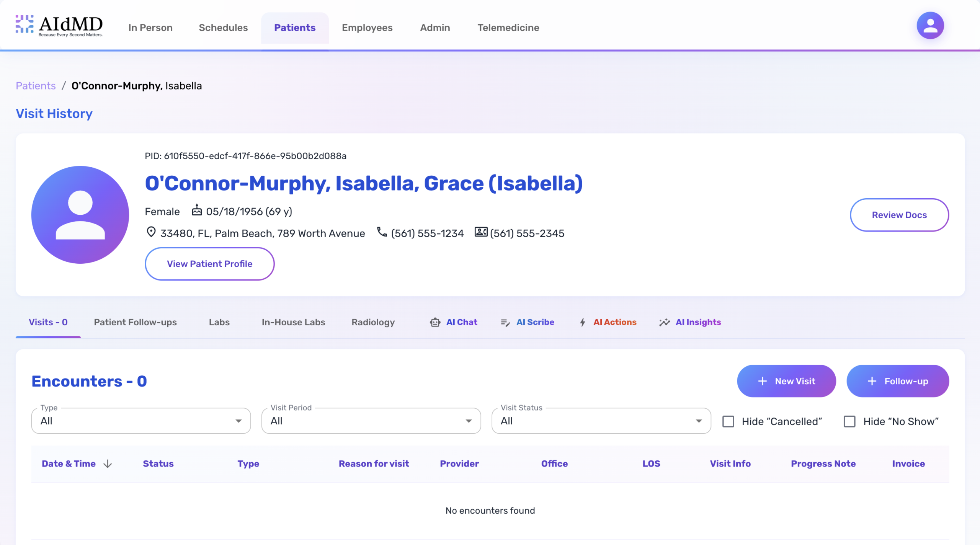Check the Hide "No Show" checkbox
Viewport: 980px width, 545px height.
[x=849, y=421]
